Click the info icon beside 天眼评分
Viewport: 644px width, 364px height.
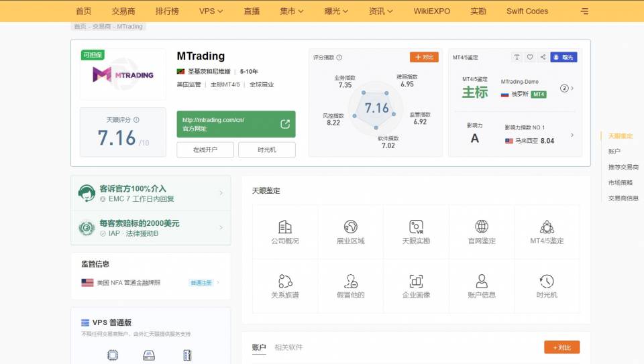[136, 120]
